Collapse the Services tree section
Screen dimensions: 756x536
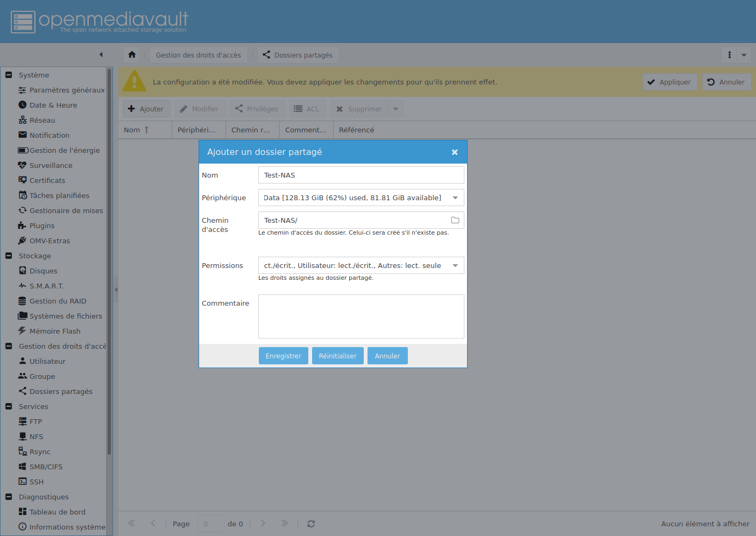pos(9,406)
